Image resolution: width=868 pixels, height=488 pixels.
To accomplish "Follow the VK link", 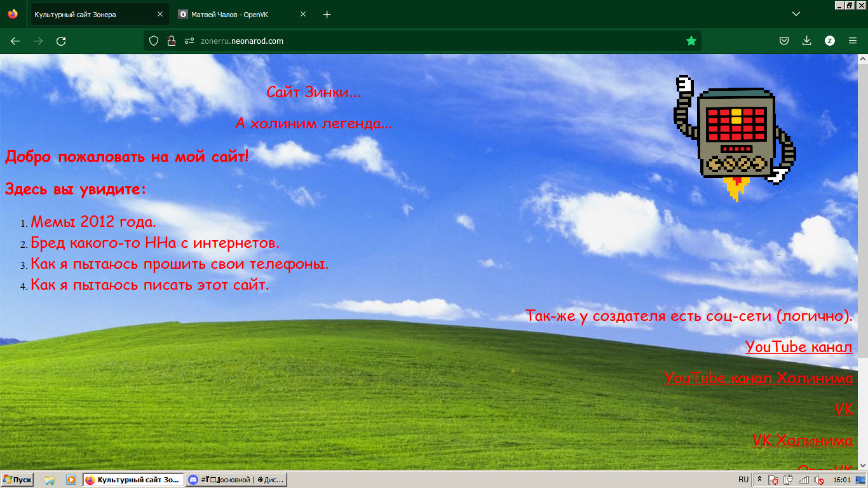I will 843,409.
